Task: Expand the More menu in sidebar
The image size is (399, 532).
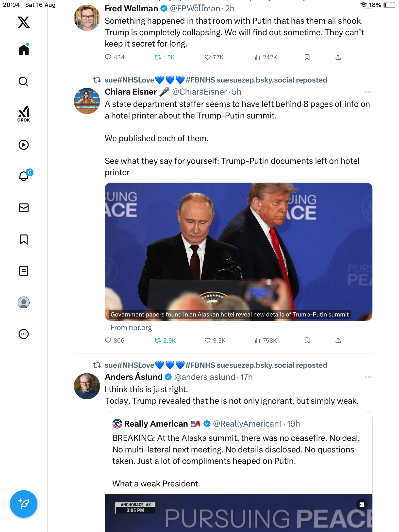Action: point(24,334)
